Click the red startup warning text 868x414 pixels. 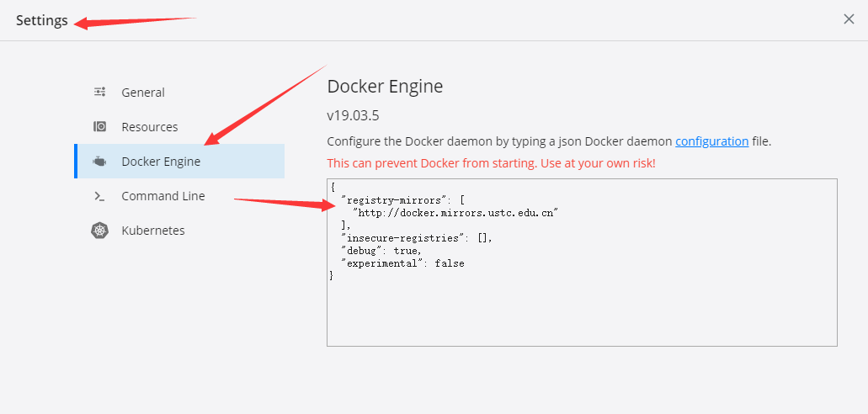491,163
